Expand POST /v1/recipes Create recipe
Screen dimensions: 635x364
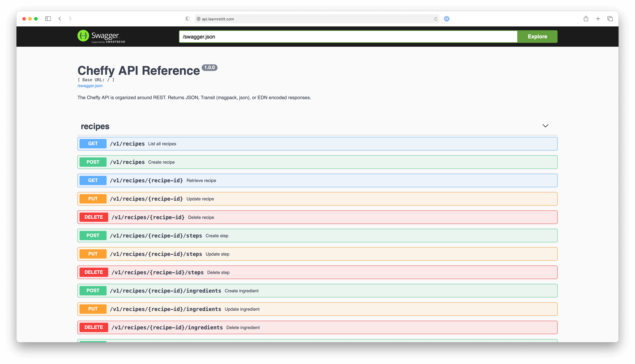point(317,162)
